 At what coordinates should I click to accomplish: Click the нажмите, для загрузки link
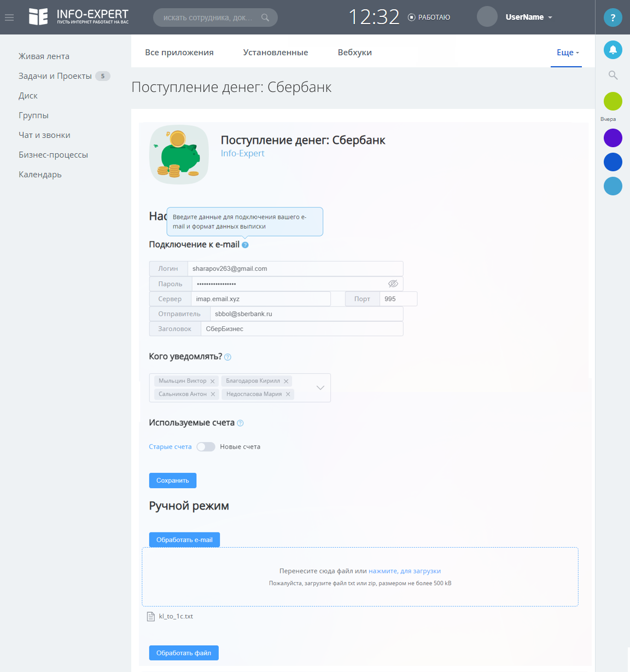click(x=405, y=571)
